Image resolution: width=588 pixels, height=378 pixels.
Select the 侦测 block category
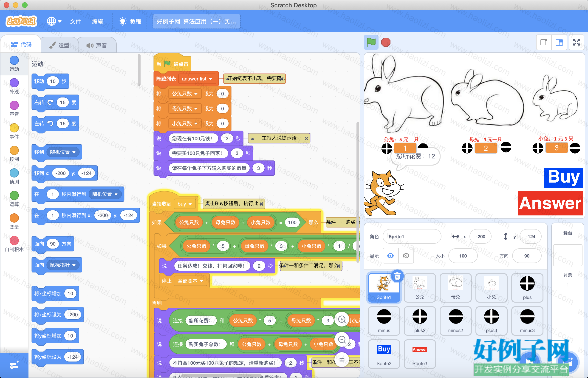(14, 177)
